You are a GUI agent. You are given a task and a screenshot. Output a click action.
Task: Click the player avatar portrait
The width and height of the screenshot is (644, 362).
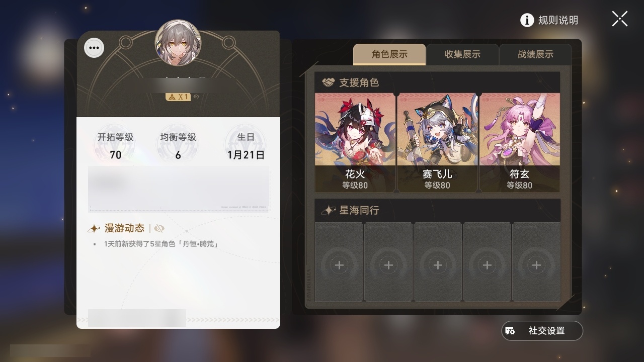[178, 43]
